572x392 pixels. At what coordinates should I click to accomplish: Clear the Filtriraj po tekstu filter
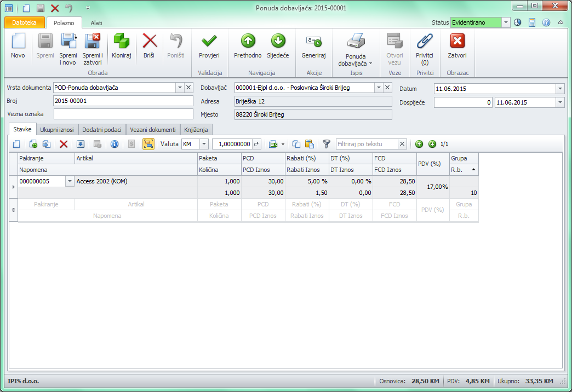click(x=402, y=144)
